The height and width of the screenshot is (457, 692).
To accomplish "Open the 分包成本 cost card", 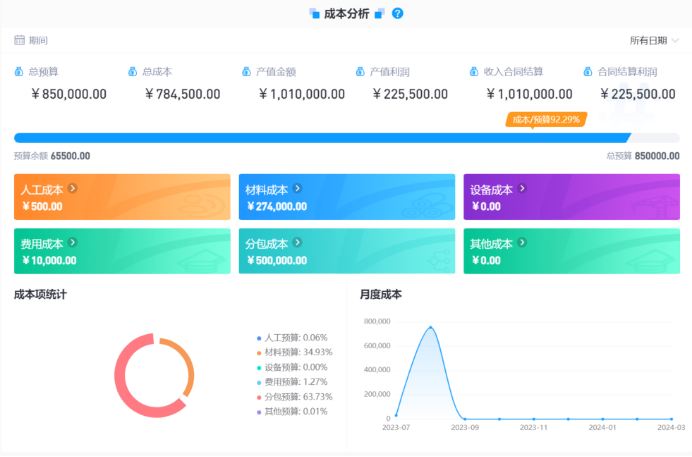I will 346,251.
